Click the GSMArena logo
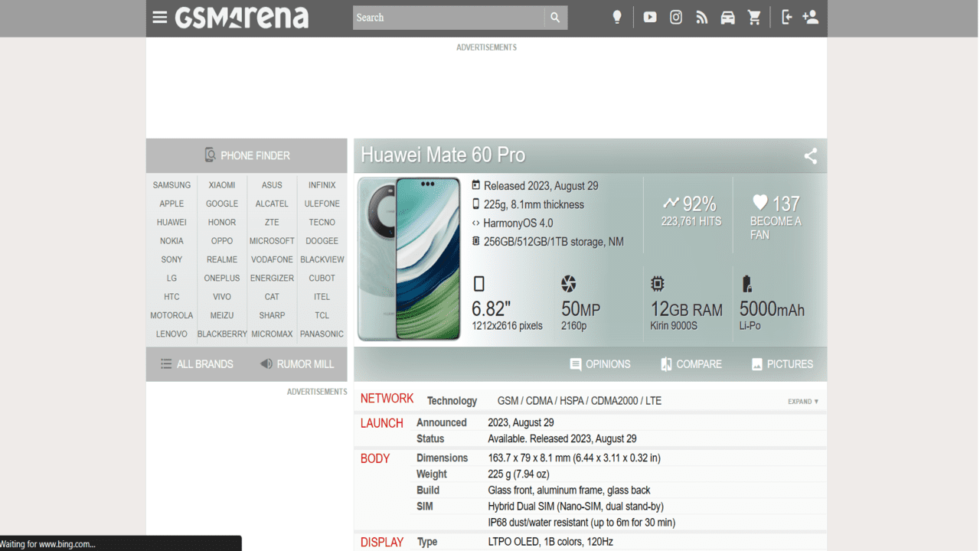Screen dimensions: 980x551 pos(242,18)
